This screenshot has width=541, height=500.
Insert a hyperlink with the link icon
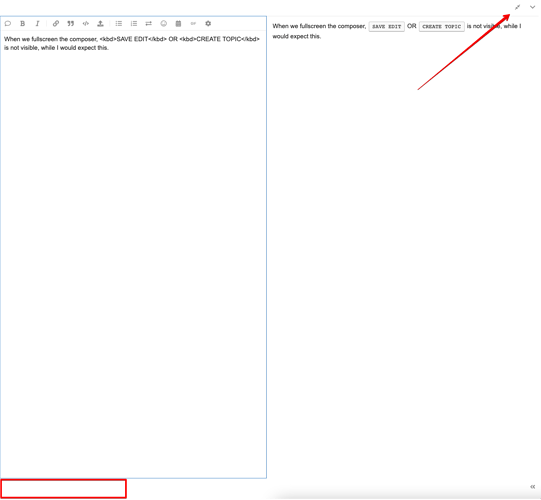[56, 23]
